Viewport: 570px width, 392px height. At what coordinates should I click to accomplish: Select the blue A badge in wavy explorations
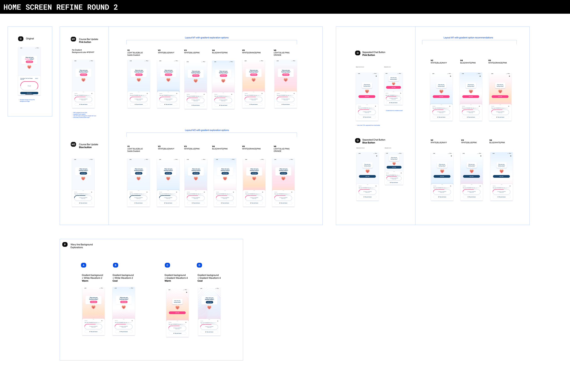tap(83, 265)
